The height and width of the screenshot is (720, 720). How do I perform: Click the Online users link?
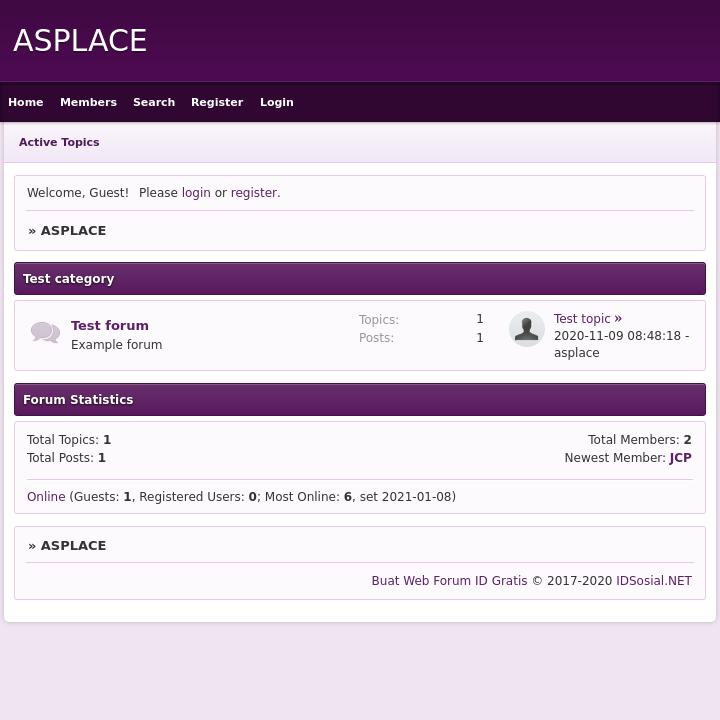46,497
